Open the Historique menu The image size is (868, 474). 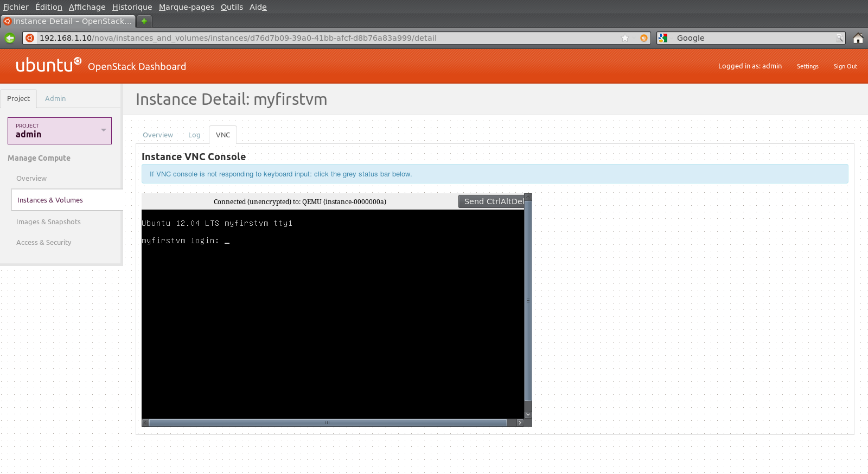coord(132,7)
